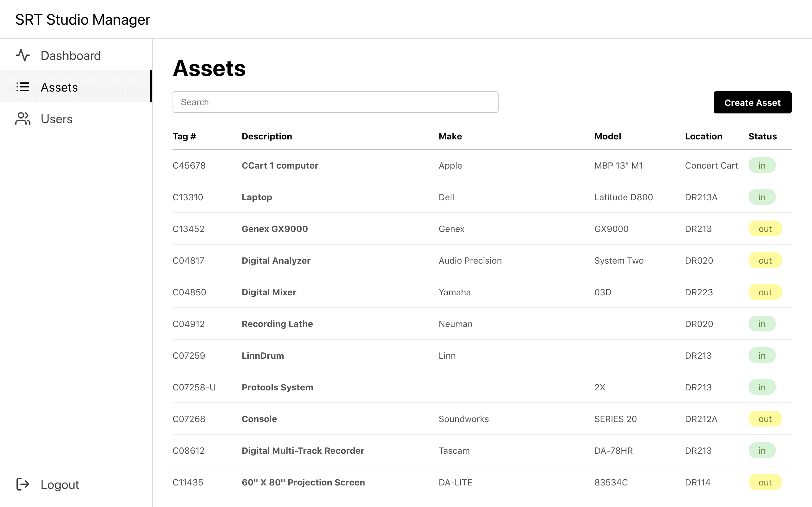The width and height of the screenshot is (812, 507).
Task: Click the 'in' status badge for Laptop
Action: point(762,197)
